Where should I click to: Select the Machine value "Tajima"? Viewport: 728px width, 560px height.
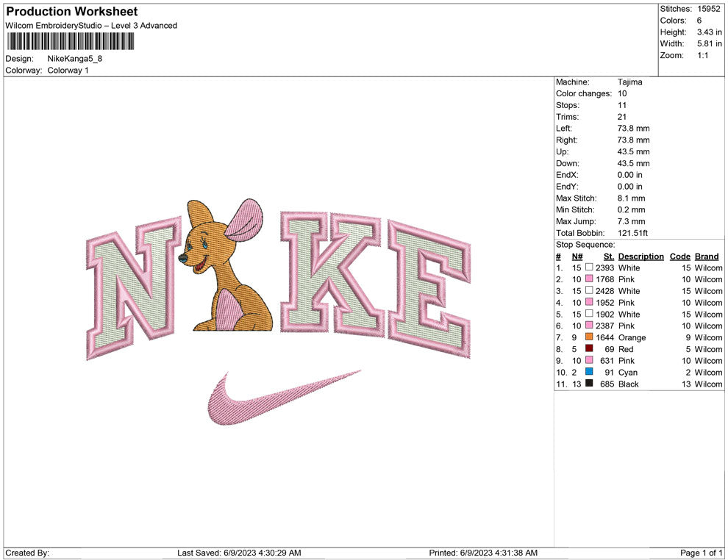click(630, 82)
